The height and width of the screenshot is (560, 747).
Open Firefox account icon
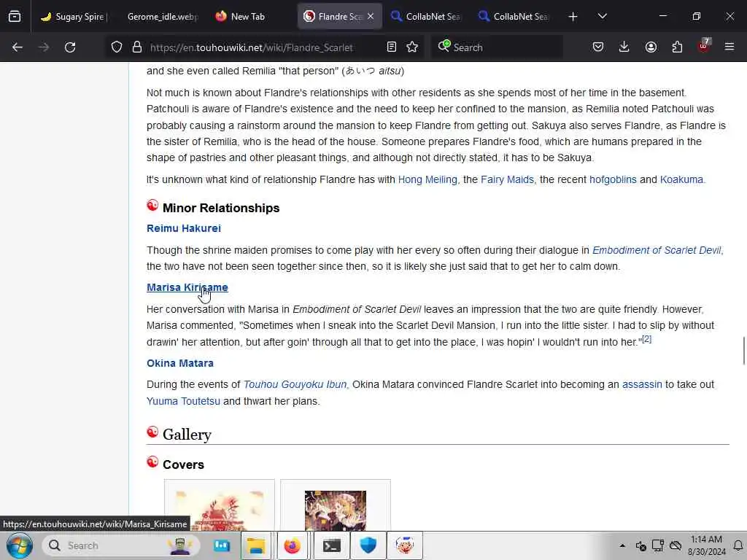coord(651,47)
